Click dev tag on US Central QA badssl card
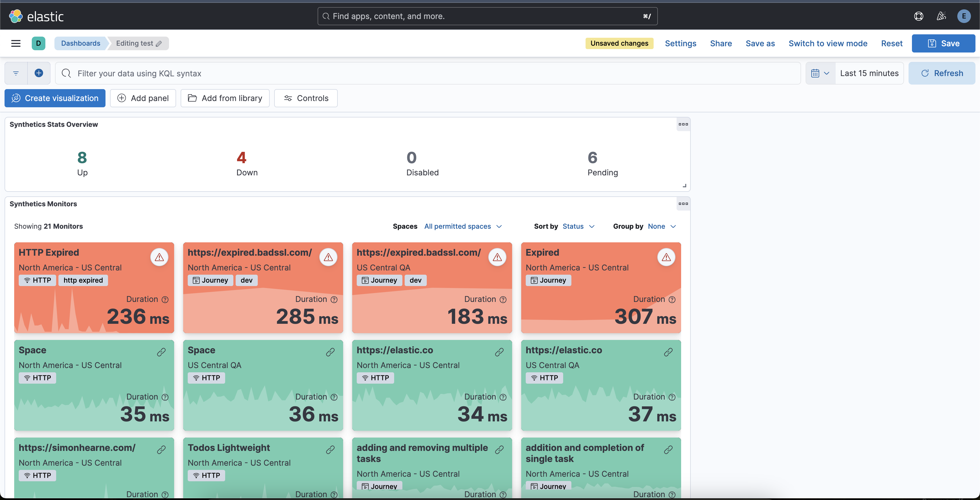Screen dimensions: 980x500 tap(415, 280)
